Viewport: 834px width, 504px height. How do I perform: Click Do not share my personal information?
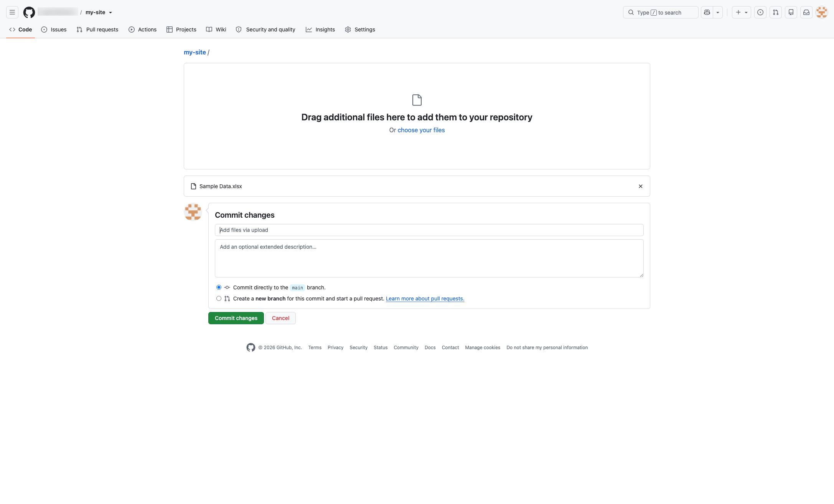[547, 348]
